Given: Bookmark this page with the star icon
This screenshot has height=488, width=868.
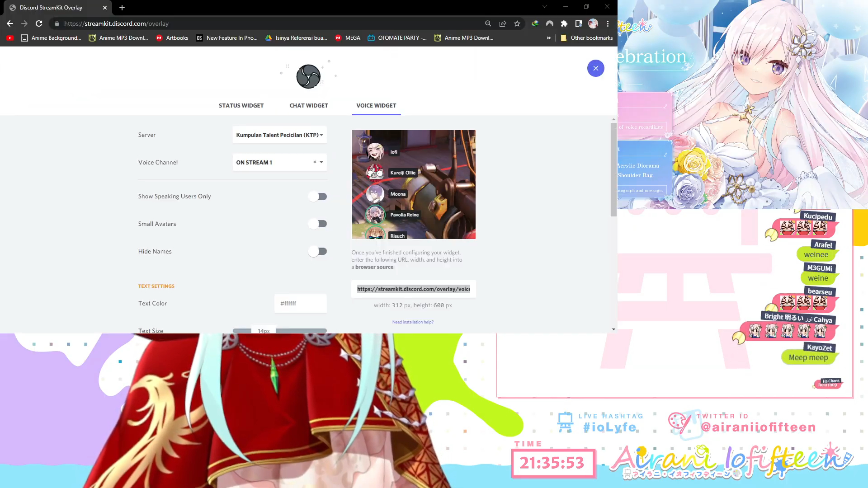Looking at the screenshot, I should click(x=517, y=23).
